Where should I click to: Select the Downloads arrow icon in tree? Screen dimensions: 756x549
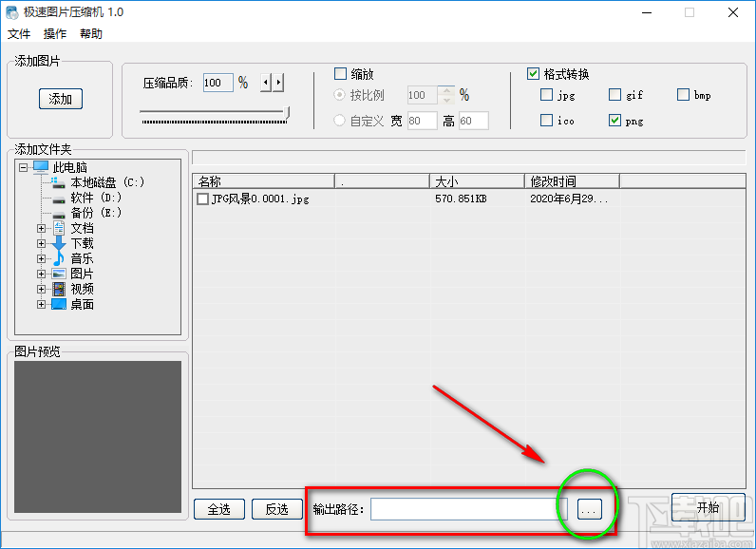click(x=59, y=243)
